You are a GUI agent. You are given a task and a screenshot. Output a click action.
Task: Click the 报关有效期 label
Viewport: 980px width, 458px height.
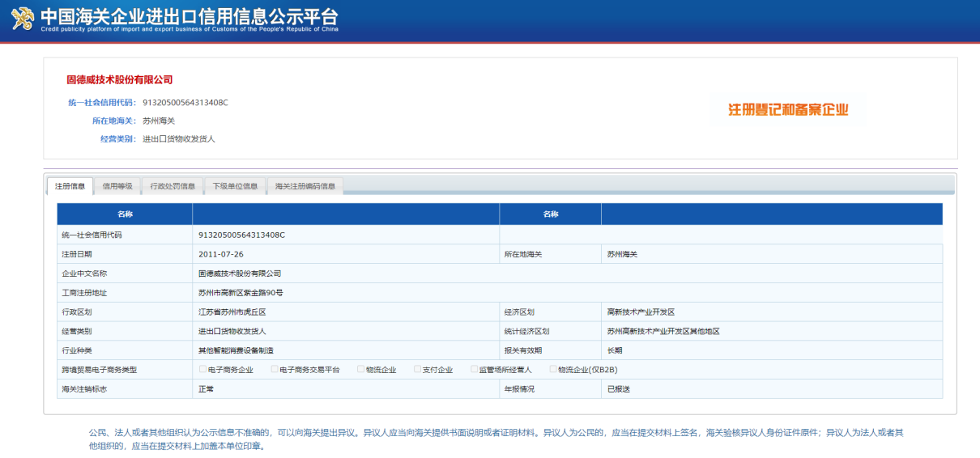click(522, 350)
